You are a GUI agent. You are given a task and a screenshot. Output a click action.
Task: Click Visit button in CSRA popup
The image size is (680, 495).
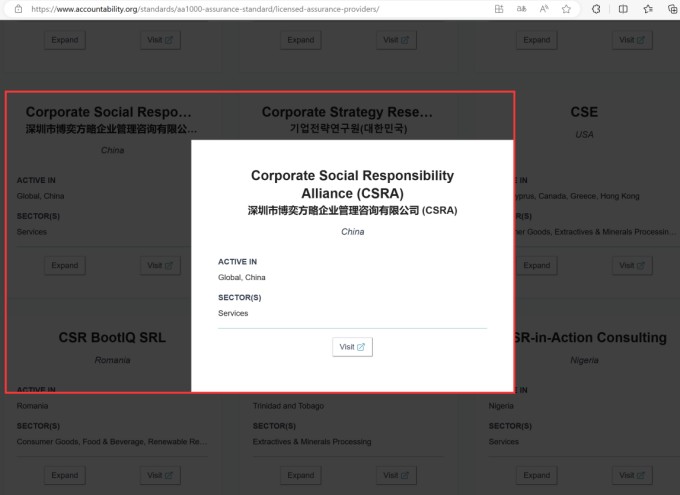click(352, 347)
